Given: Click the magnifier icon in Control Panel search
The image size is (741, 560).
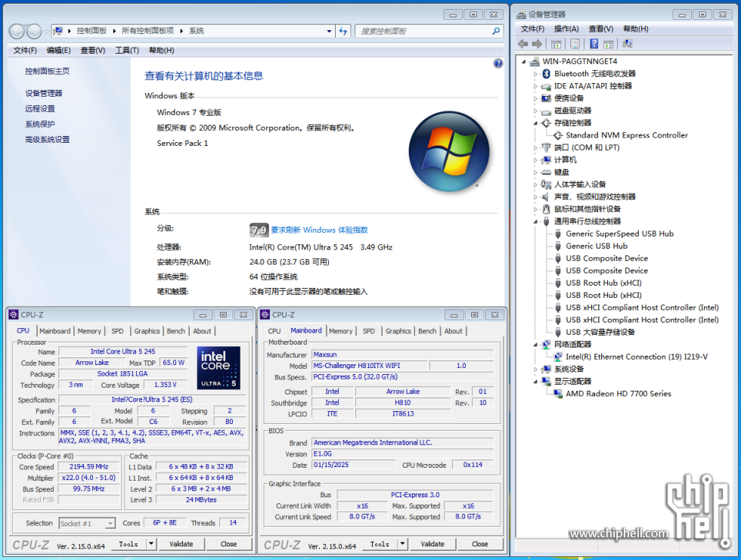Looking at the screenshot, I should pyautogui.click(x=496, y=31).
